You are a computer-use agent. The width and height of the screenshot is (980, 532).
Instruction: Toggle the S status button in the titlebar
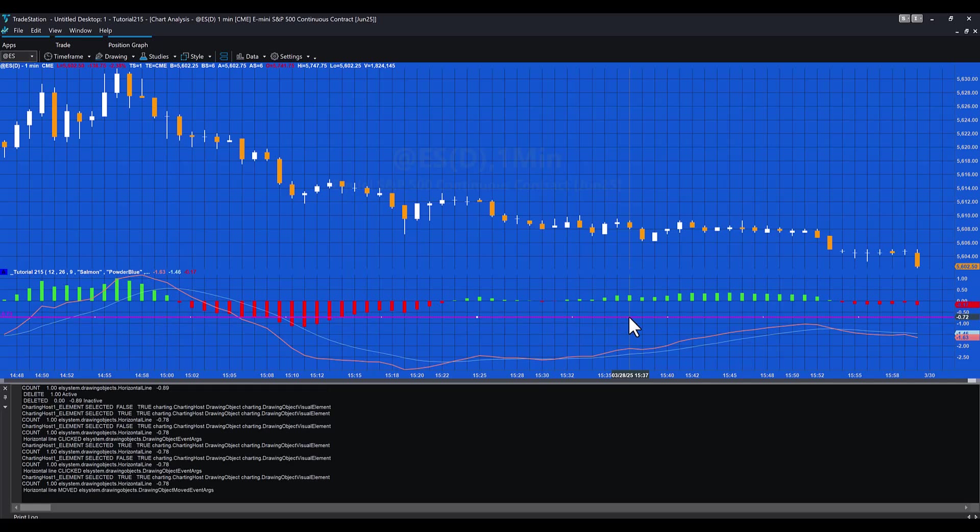pyautogui.click(x=903, y=18)
